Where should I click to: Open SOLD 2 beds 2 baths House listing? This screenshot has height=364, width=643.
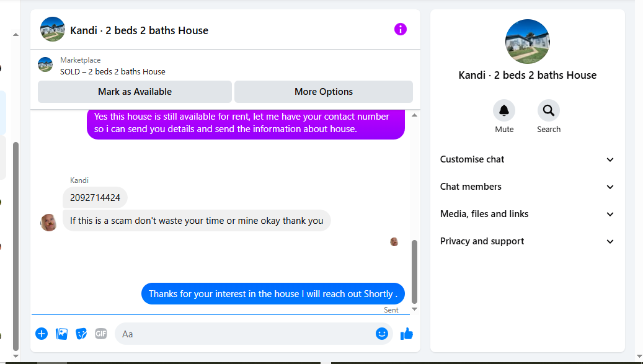pos(113,72)
